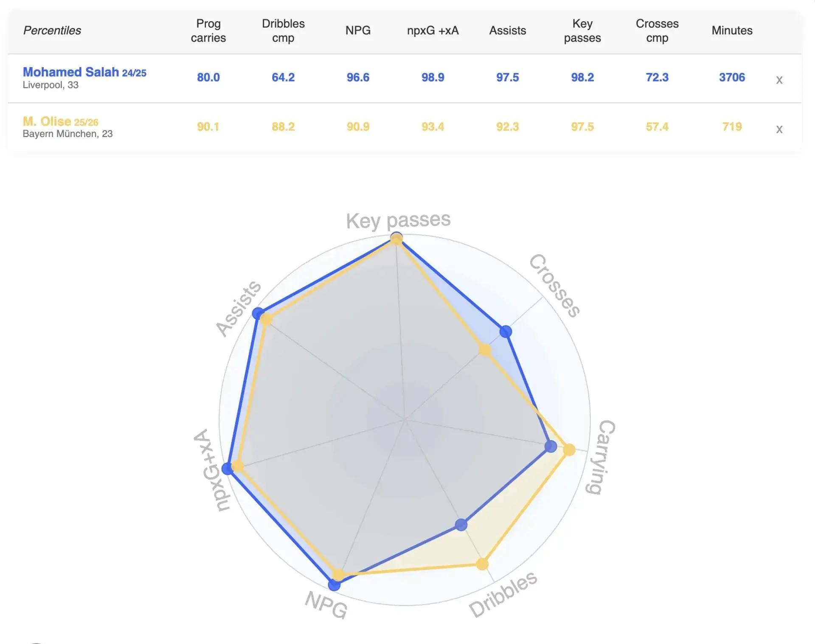Click Olise's yellow Carrying radar point
Screen dimensions: 815x644
tap(569, 450)
